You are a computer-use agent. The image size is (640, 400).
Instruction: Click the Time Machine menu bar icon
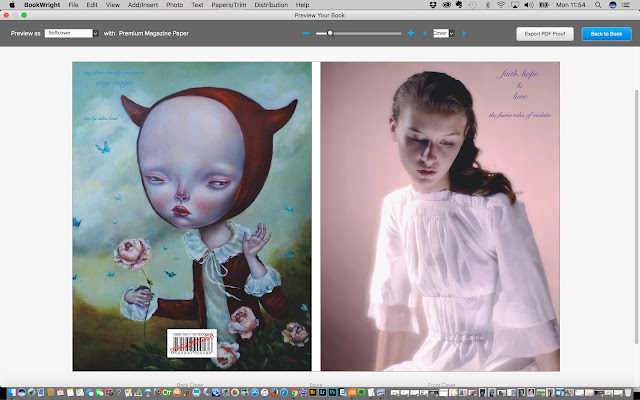point(472,5)
